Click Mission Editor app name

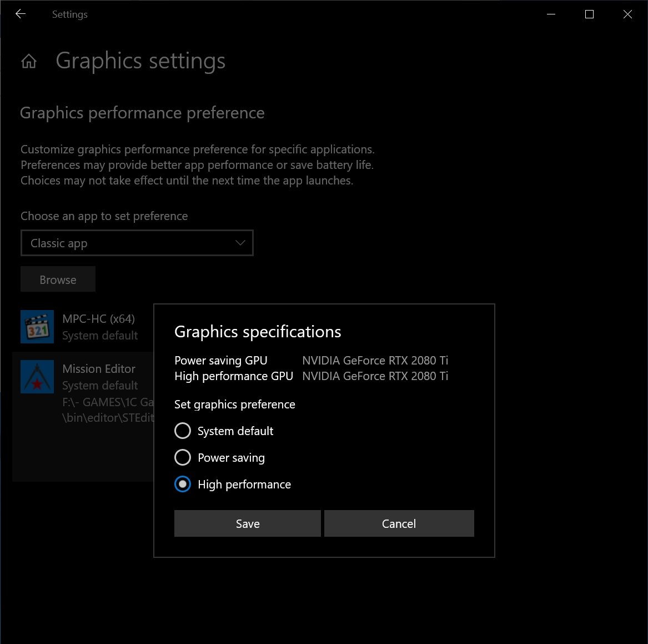[99, 369]
